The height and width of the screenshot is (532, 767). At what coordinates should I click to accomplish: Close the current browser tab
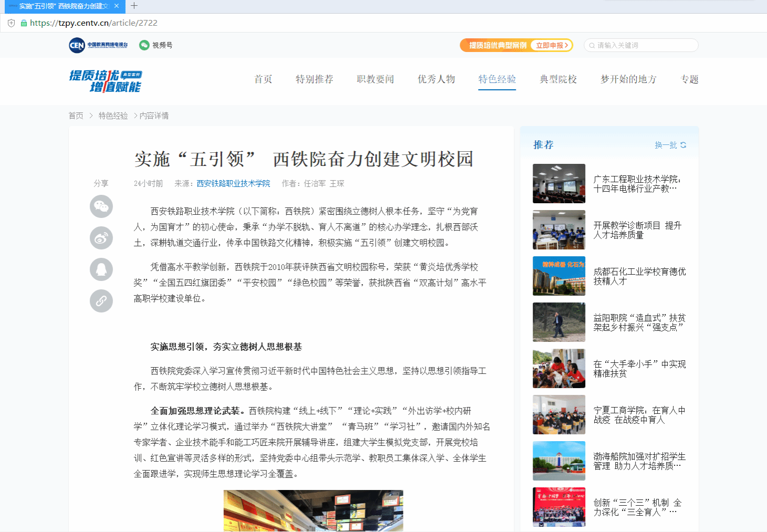click(117, 6)
